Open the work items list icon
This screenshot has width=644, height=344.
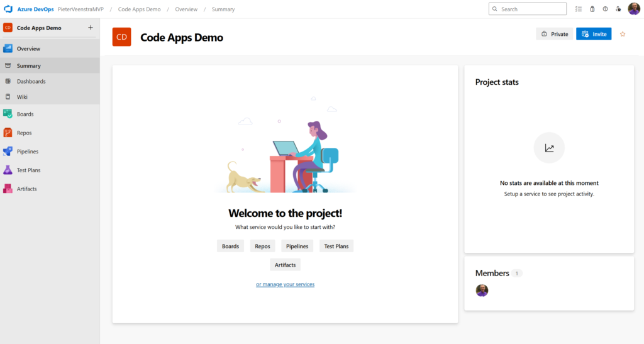click(579, 9)
